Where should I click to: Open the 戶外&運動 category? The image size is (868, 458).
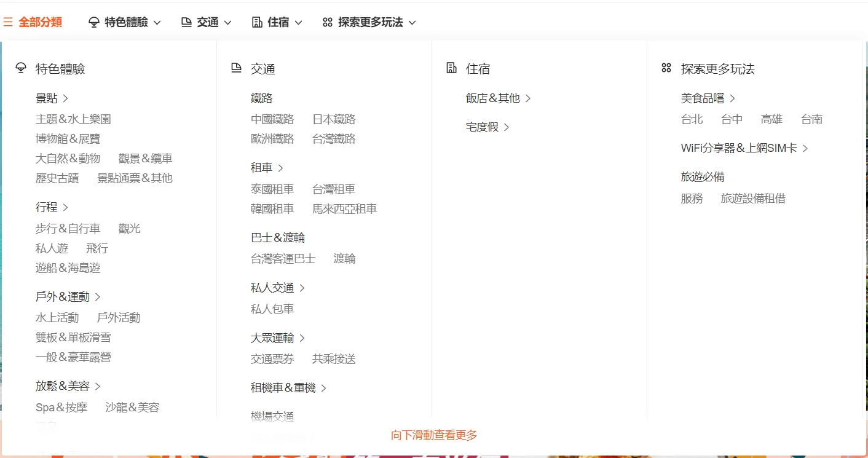[68, 297]
